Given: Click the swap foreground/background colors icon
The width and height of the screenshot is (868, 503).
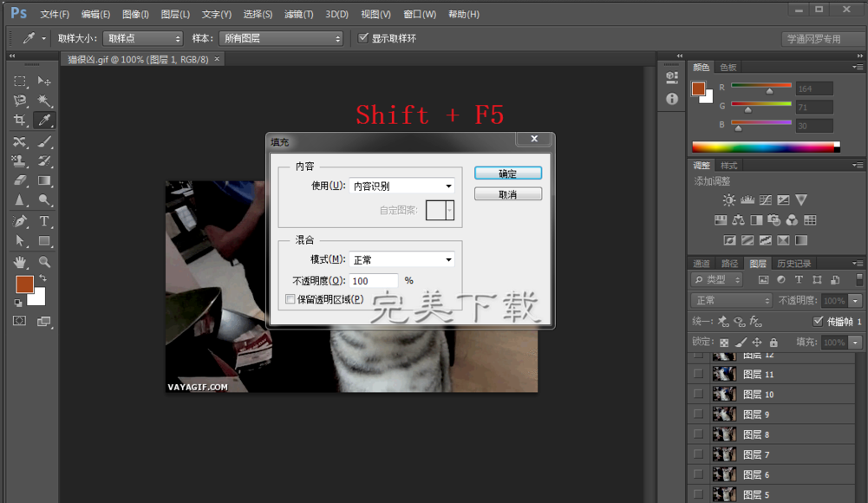Looking at the screenshot, I should [x=42, y=278].
